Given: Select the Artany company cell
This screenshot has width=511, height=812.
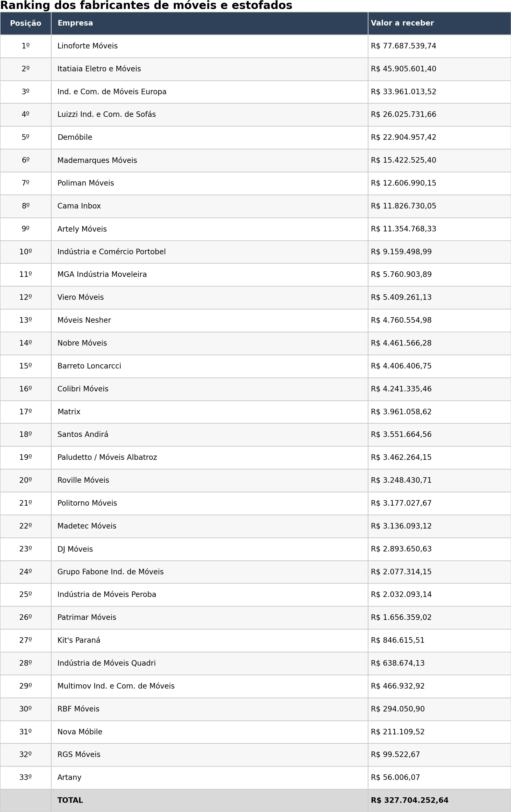Looking at the screenshot, I should (x=210, y=778).
